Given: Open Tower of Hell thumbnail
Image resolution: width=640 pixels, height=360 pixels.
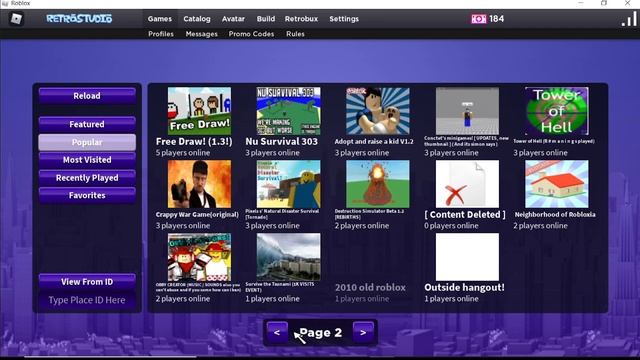Looking at the screenshot, I should [x=557, y=111].
